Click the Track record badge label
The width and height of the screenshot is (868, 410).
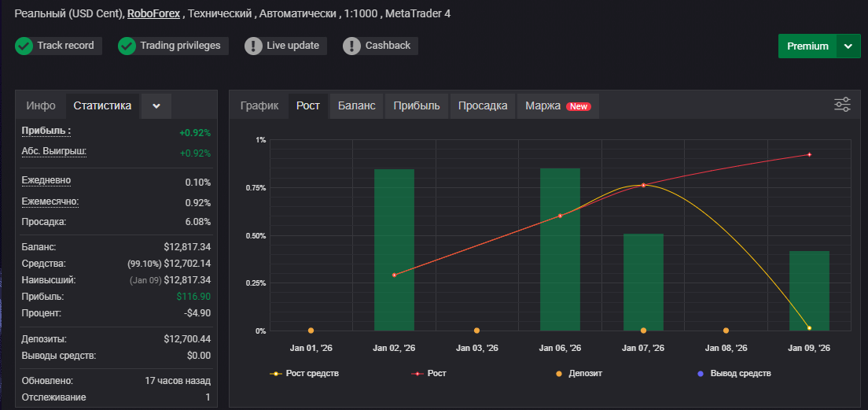pos(65,46)
